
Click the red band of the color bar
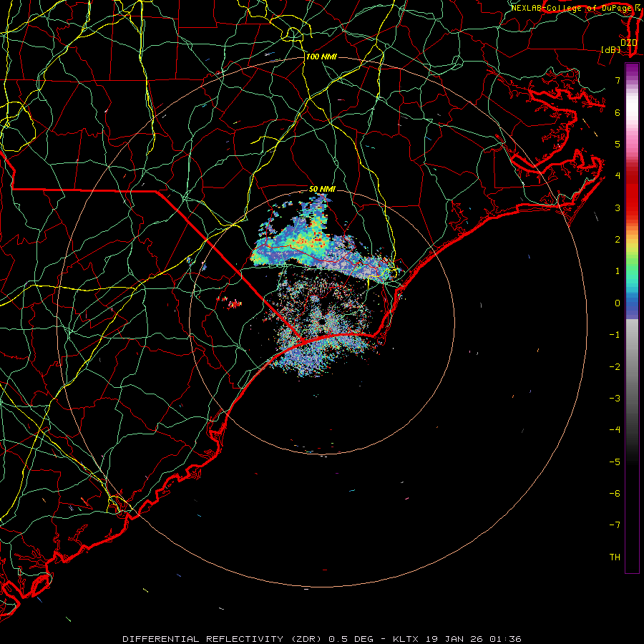click(632, 193)
